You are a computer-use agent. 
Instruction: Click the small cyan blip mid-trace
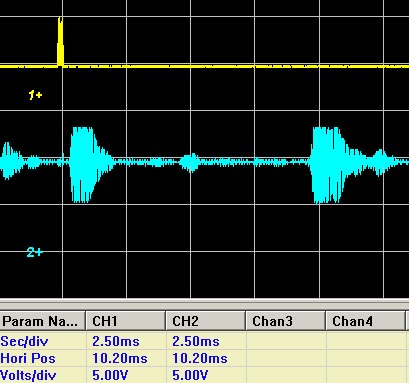(190, 163)
